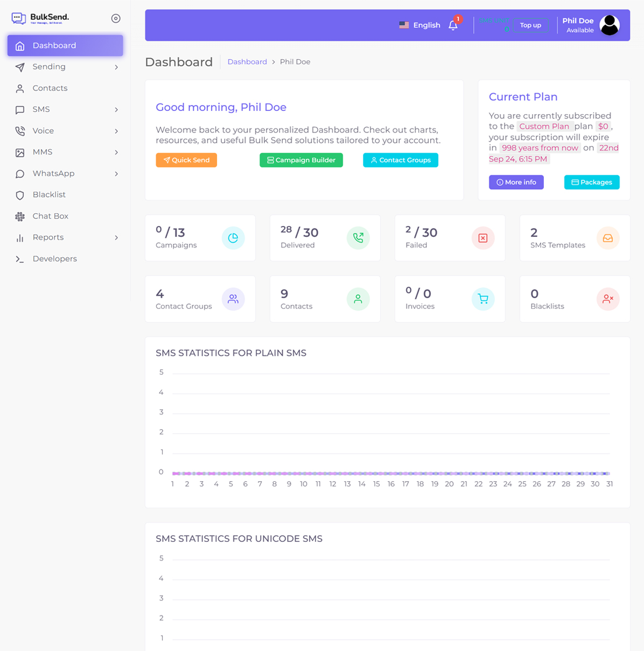Expand the Voice submenu chevron
This screenshot has height=651, width=644.
pyautogui.click(x=116, y=131)
